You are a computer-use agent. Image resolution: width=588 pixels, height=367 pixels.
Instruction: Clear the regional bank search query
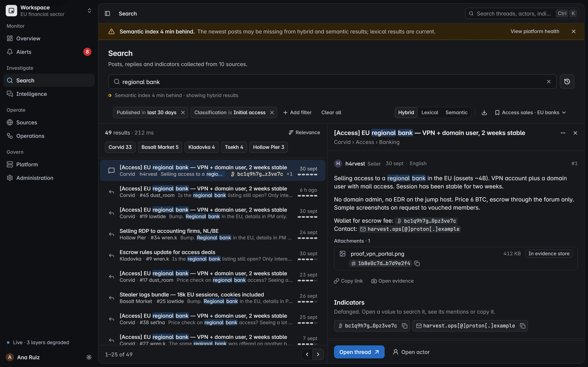pyautogui.click(x=548, y=82)
